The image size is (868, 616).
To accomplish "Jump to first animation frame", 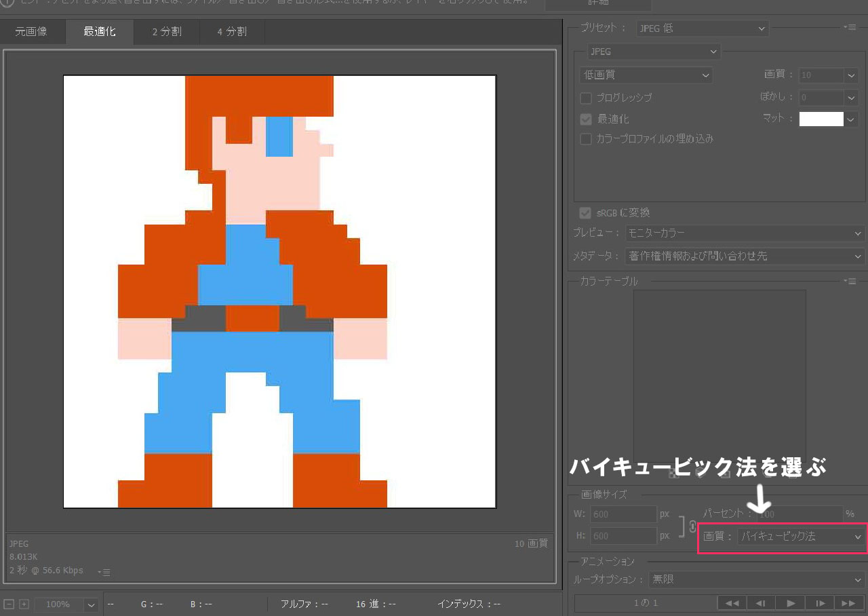I will [732, 603].
